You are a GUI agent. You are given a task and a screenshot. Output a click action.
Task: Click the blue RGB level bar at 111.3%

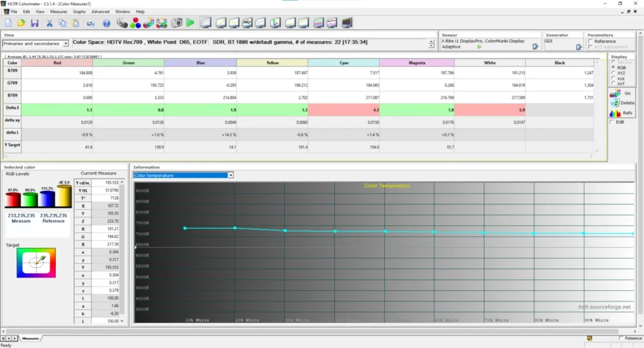(47, 198)
